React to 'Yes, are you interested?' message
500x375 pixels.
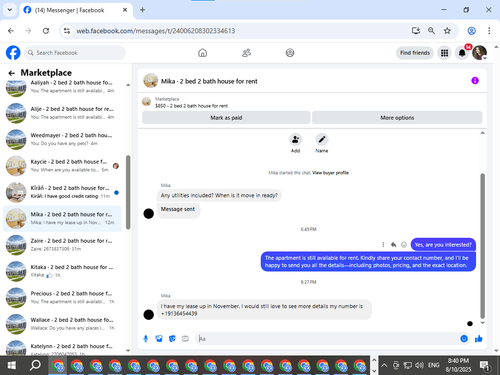(404, 245)
